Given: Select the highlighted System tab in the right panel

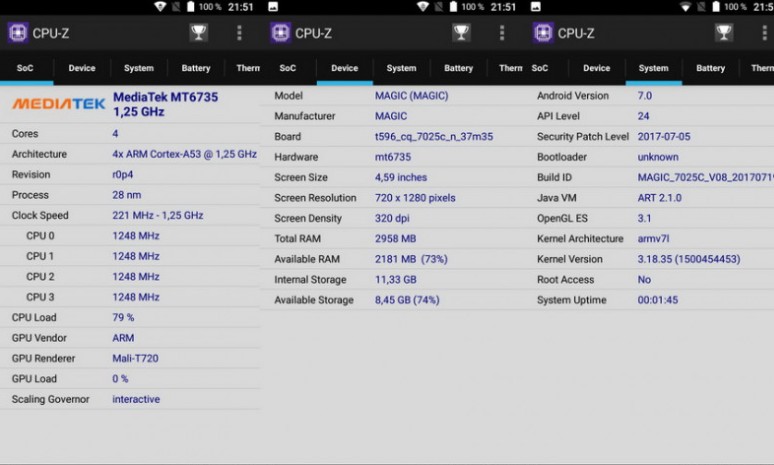Looking at the screenshot, I should click(x=653, y=69).
